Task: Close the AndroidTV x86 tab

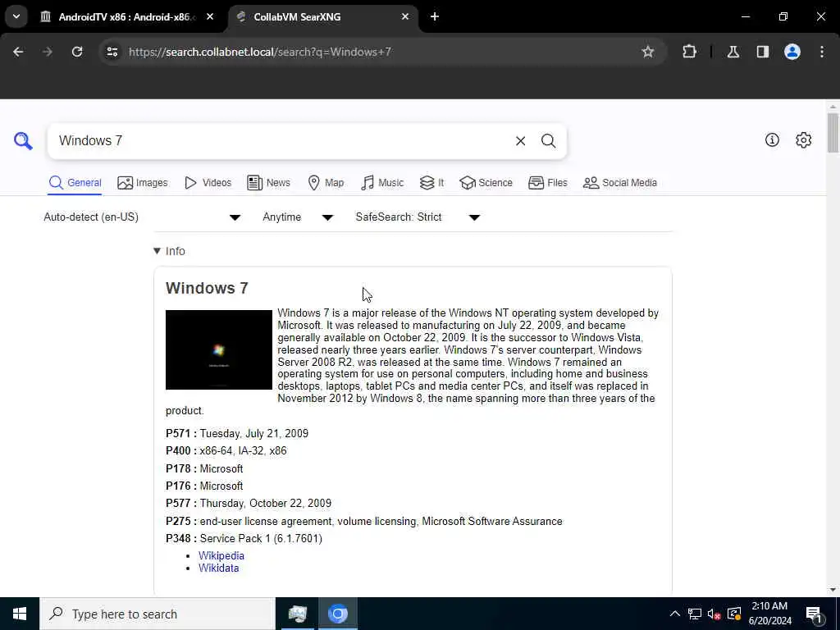Action: 210,16
